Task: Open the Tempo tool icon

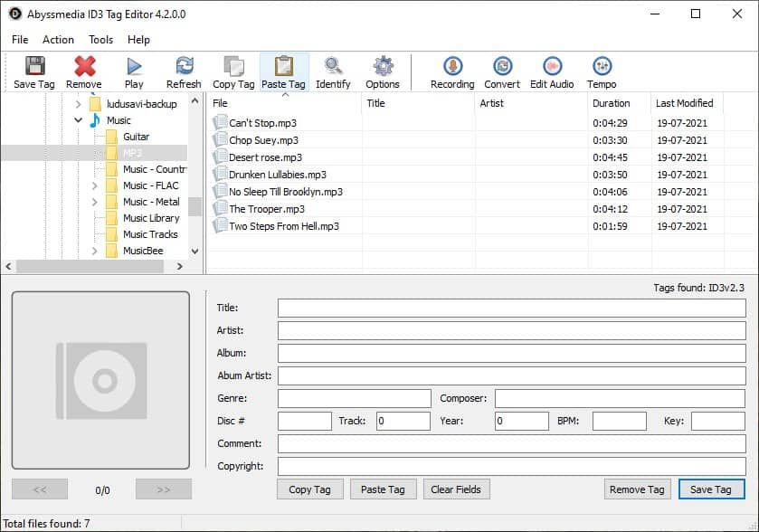Action: [602, 66]
